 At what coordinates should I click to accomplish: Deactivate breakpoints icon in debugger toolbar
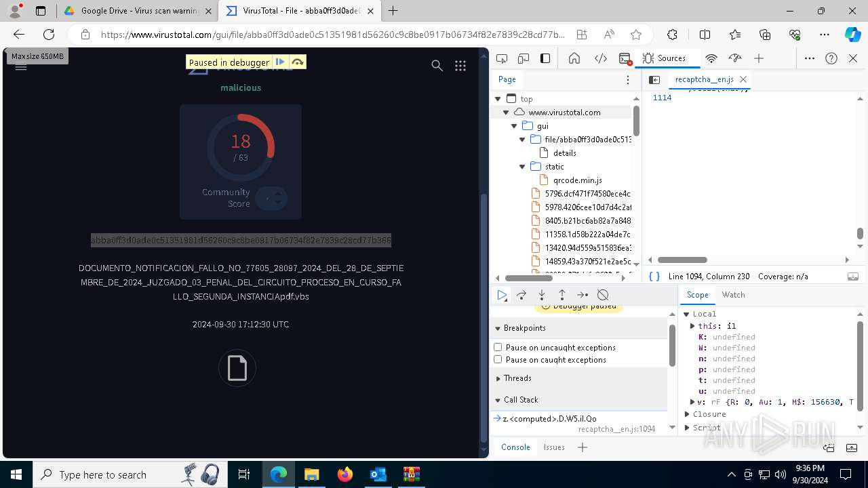tap(603, 295)
